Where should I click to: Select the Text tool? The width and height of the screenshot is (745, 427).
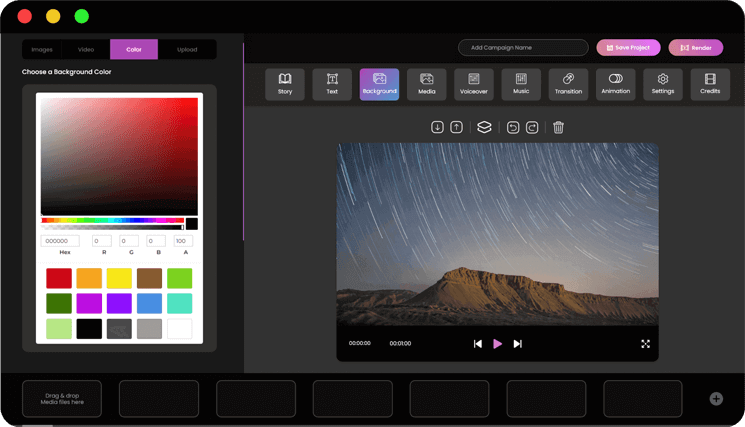point(332,84)
